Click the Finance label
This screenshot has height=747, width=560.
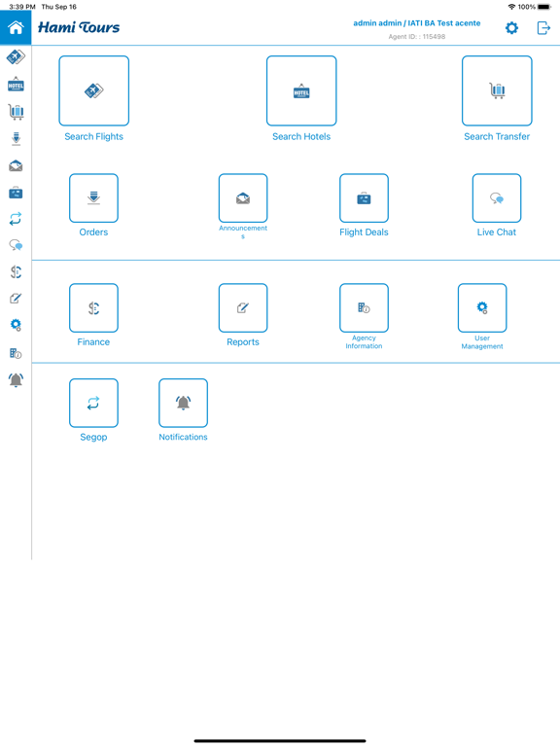[x=93, y=342]
